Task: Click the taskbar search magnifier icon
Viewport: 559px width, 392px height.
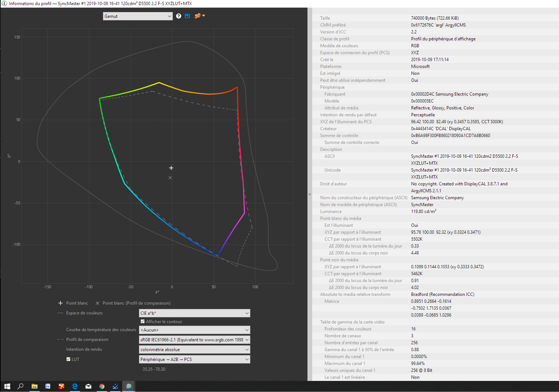Action: (21, 386)
